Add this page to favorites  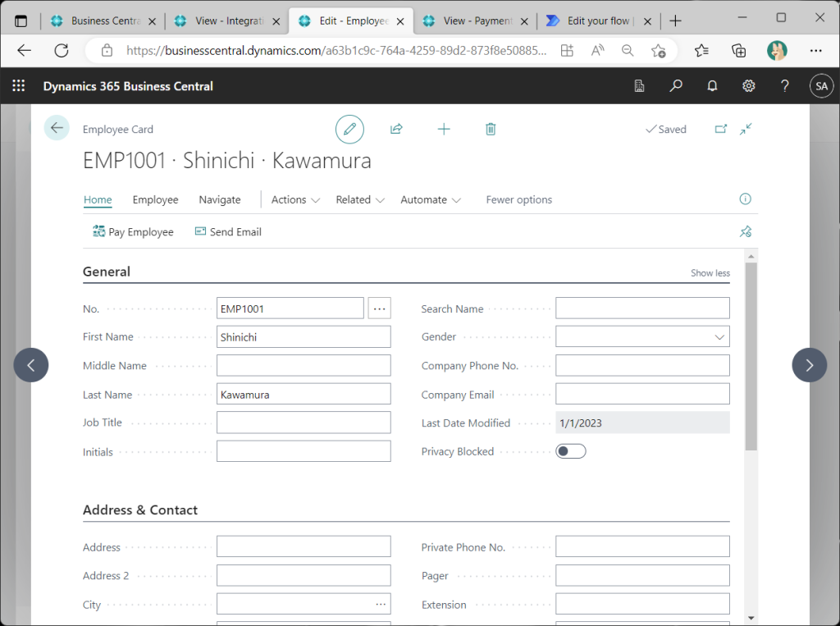[x=659, y=50]
